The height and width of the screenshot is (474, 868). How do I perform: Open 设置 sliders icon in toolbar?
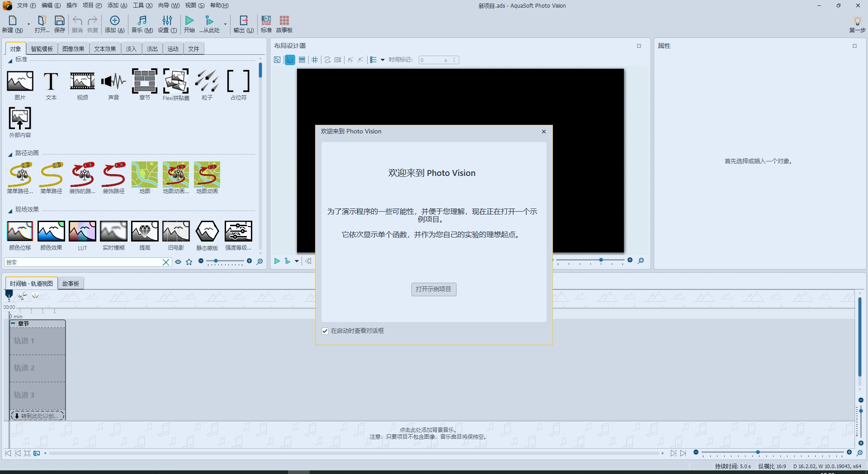(167, 20)
